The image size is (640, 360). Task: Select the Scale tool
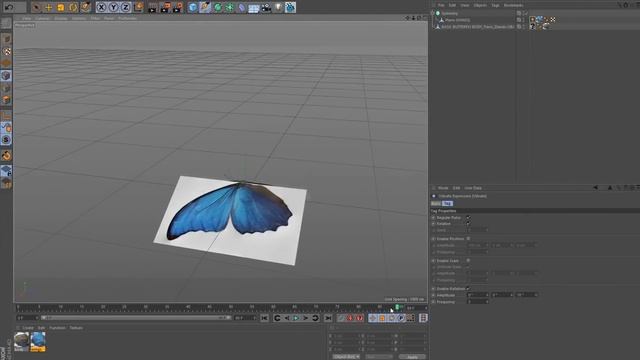(60, 7)
